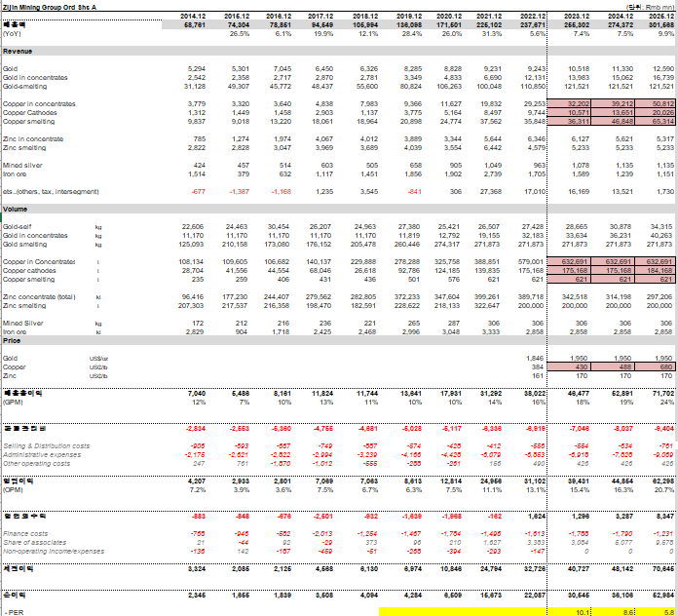Screen dimensions: 678x616
Task: Select the (YoY) row label
Action: click(x=12, y=34)
